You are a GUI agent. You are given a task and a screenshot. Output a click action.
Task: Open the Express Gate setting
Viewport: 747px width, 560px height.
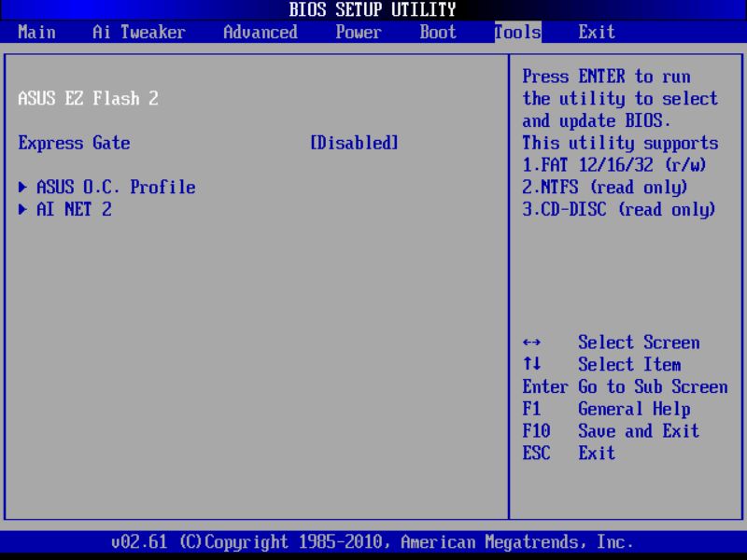pos(74,143)
